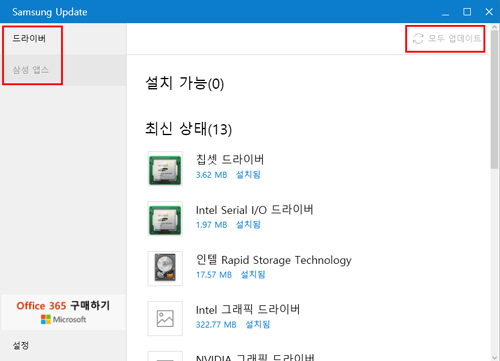Click the 3.62 MB size text

[x=212, y=175]
